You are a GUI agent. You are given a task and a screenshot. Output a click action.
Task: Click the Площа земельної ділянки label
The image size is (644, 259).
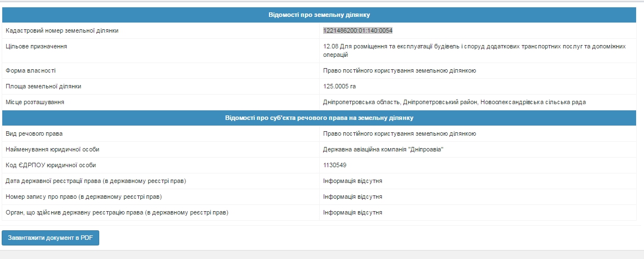pyautogui.click(x=43, y=87)
